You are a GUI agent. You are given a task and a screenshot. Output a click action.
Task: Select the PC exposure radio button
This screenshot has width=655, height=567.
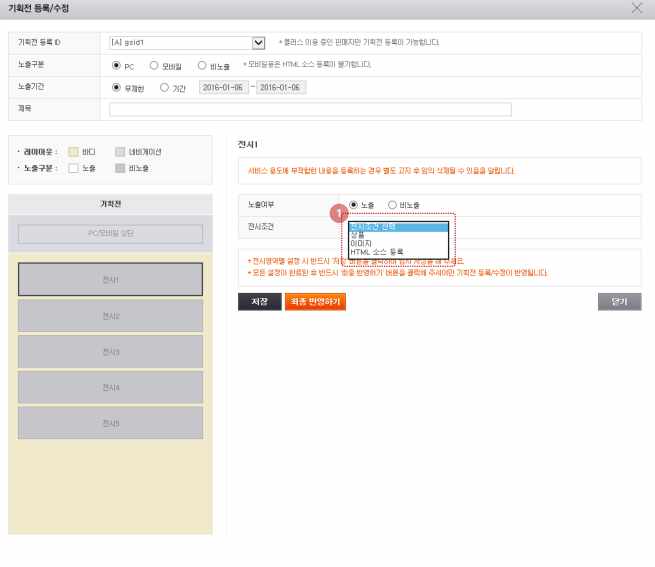point(116,66)
